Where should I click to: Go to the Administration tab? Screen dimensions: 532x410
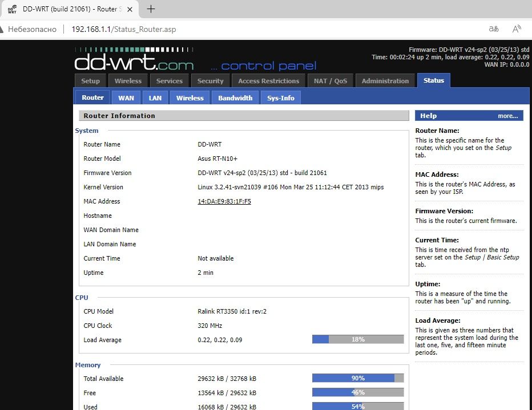(x=385, y=81)
